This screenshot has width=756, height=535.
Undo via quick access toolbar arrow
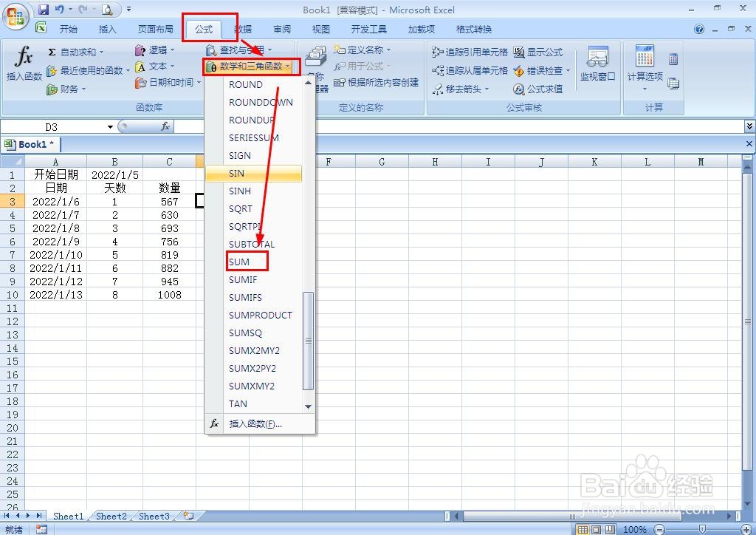tap(59, 9)
